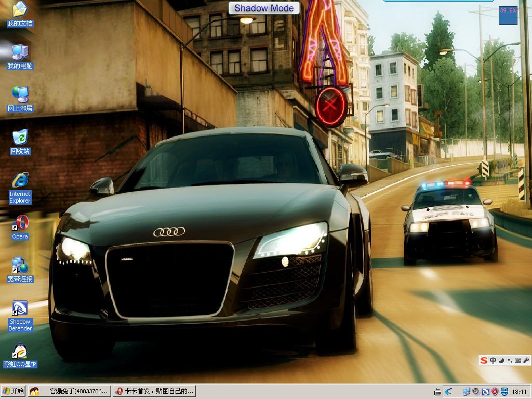Image resolution: width=532 pixels, height=399 pixels.
Task: Toggle the moon half/full-width icon
Action: 501,360
